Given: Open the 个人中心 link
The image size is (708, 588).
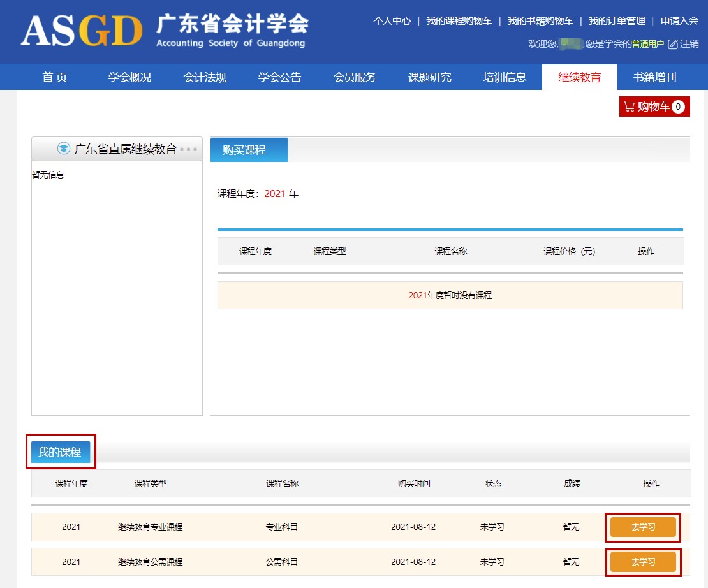Looking at the screenshot, I should pyautogui.click(x=392, y=21).
